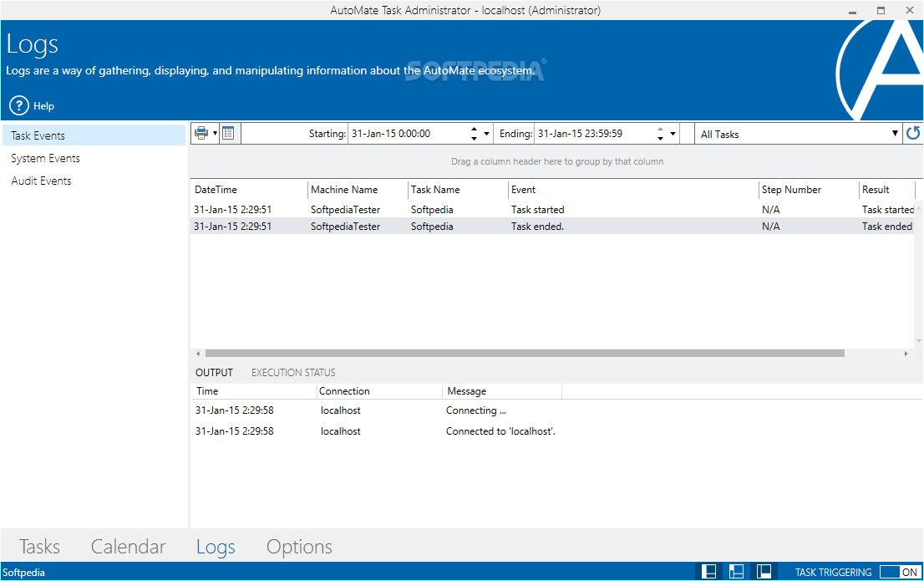924x581 pixels.
Task: Select the 'Task ended.' event row
Action: click(x=552, y=227)
